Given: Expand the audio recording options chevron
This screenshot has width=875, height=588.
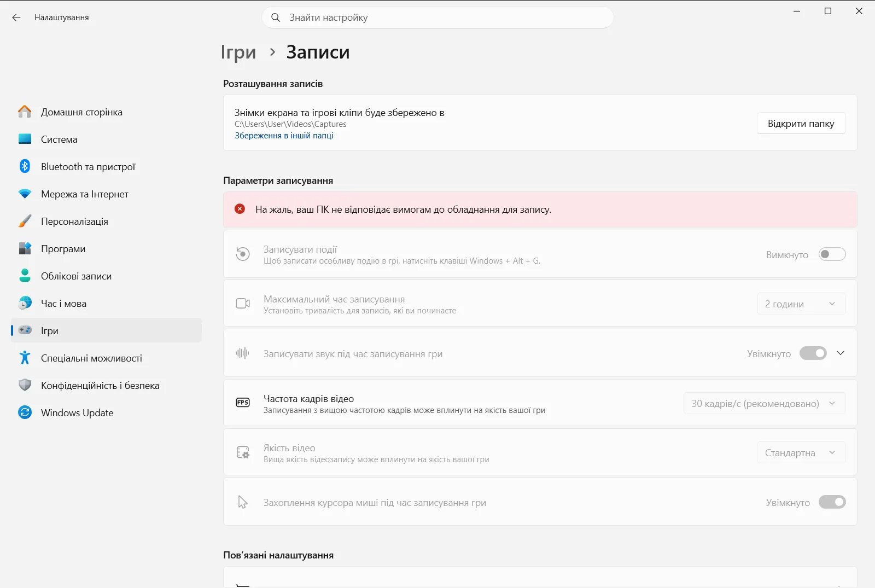Looking at the screenshot, I should (841, 353).
